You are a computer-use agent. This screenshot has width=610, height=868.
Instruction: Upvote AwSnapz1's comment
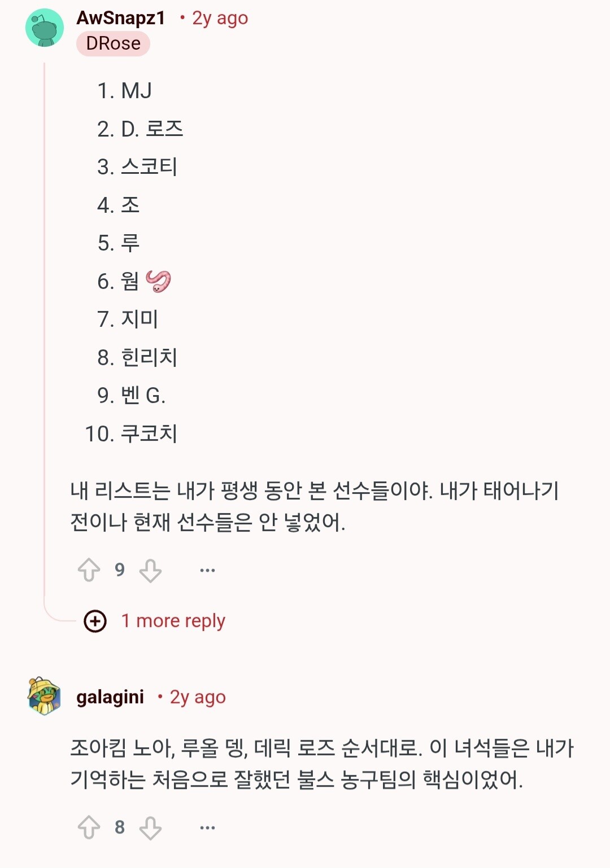(89, 570)
